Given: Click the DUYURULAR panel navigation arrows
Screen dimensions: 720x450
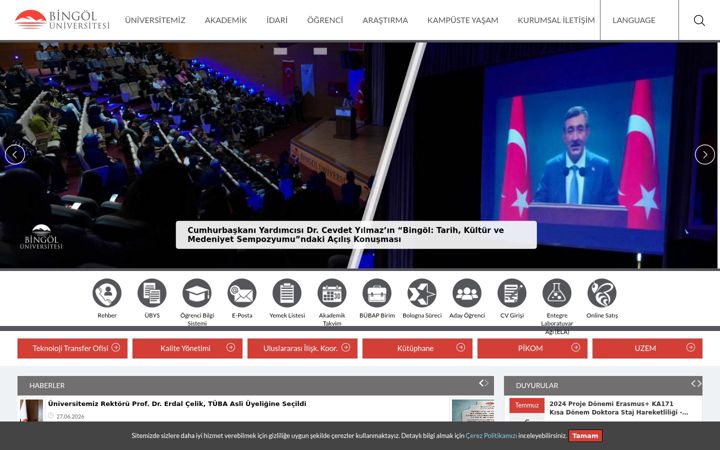Looking at the screenshot, I should [x=696, y=383].
